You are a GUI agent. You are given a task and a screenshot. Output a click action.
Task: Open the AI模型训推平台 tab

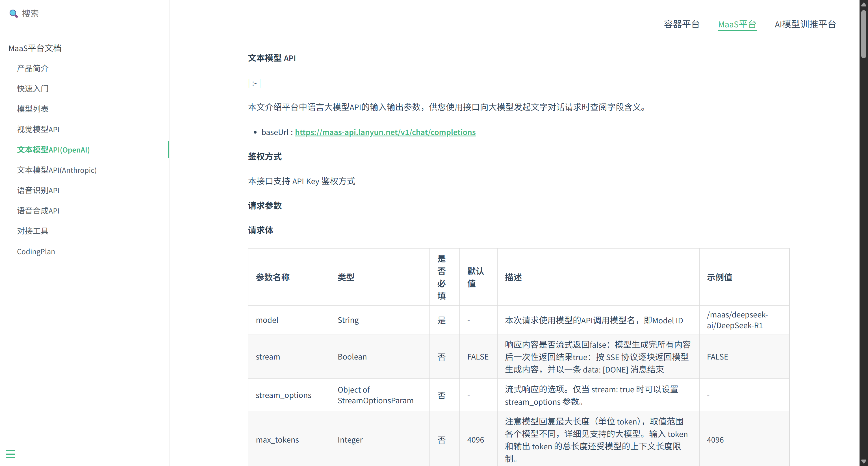[x=805, y=24]
